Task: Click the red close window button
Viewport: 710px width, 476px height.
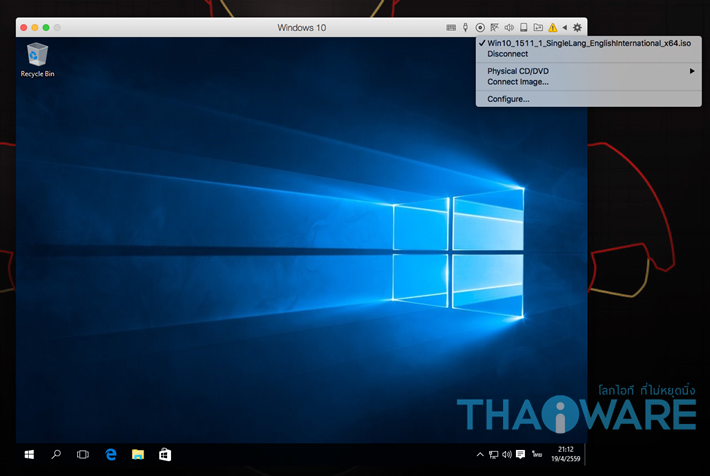Action: coord(24,28)
